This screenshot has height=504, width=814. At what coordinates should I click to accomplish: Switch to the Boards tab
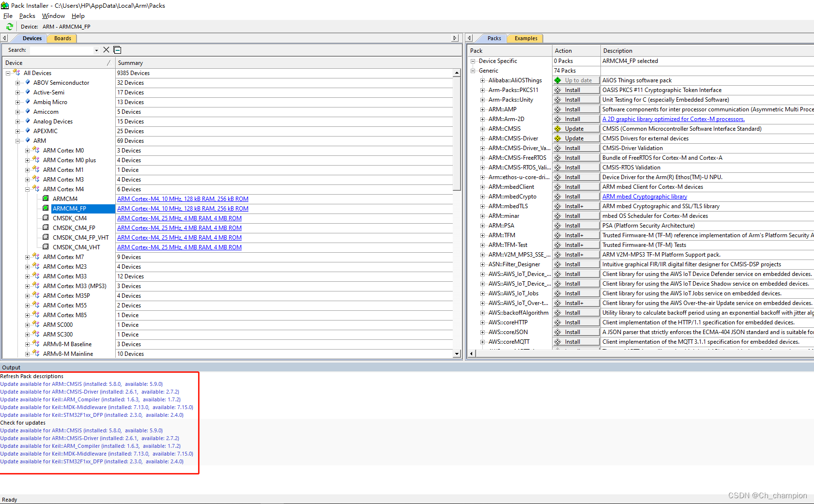pyautogui.click(x=62, y=38)
